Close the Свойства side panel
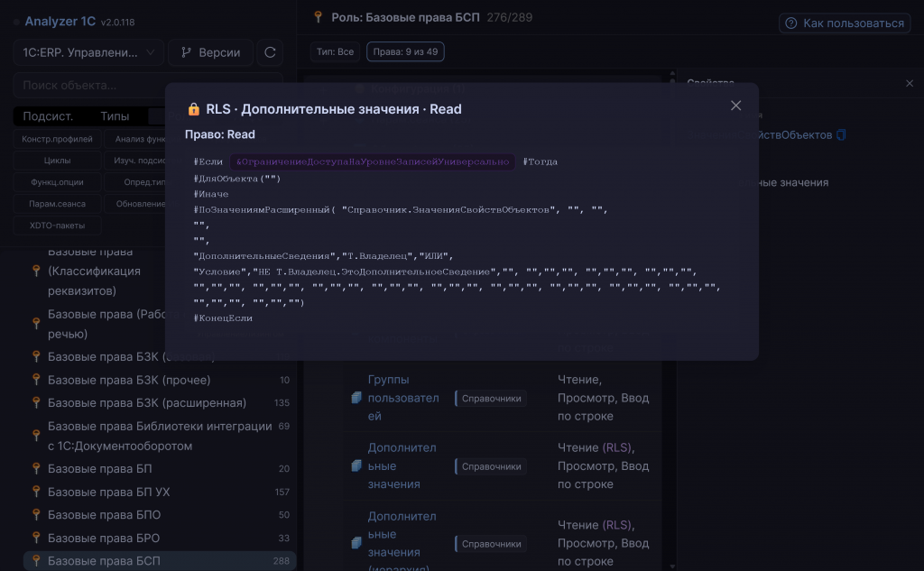The image size is (924, 571). tap(910, 84)
